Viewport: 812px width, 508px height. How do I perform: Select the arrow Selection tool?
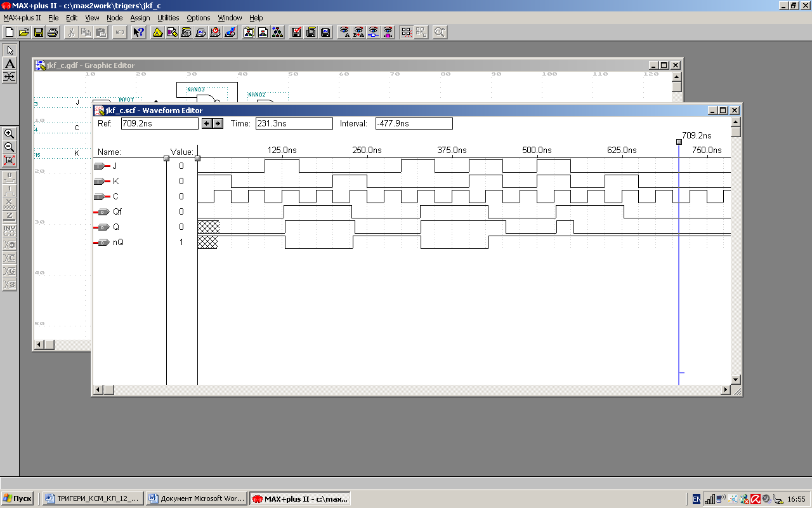10,50
